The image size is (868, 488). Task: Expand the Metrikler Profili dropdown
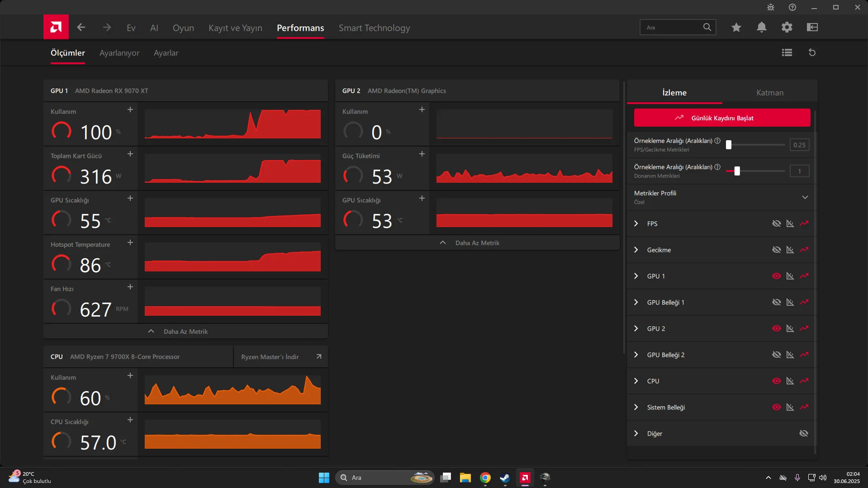(x=805, y=197)
